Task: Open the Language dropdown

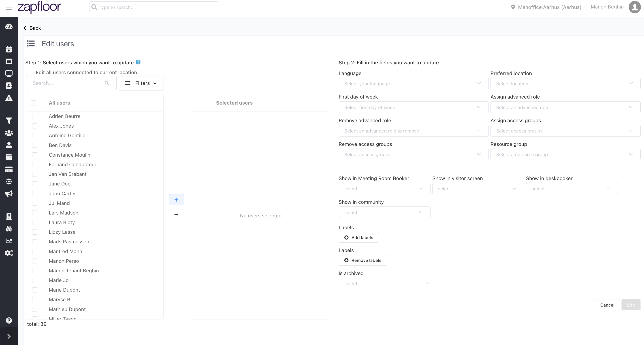Action: click(414, 84)
